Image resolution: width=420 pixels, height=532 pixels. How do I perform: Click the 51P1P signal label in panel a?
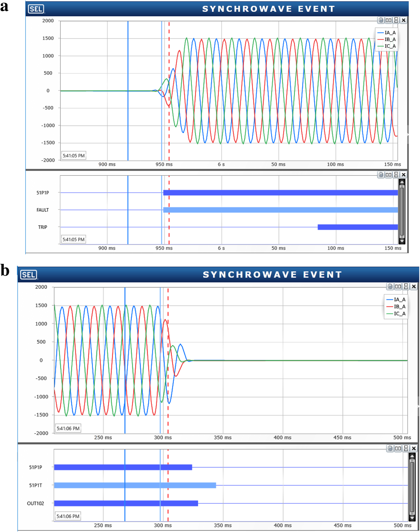click(43, 193)
